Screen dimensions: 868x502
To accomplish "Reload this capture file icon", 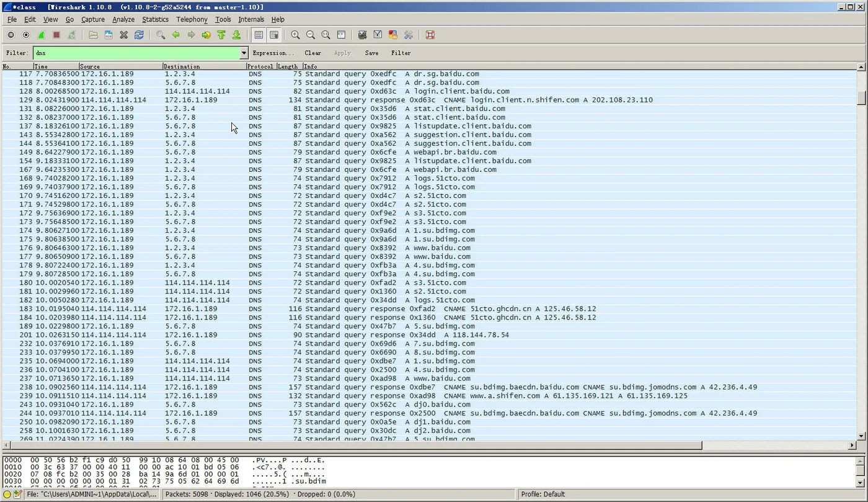I will pos(139,35).
